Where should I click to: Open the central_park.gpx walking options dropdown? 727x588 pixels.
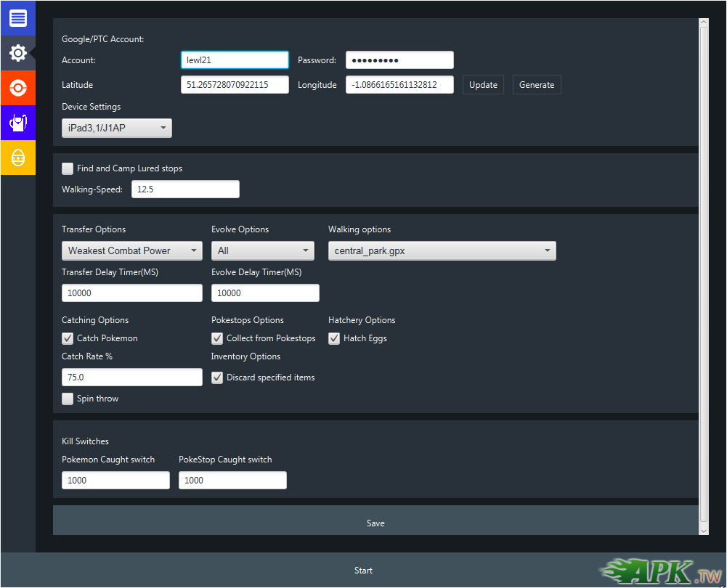[x=442, y=251]
